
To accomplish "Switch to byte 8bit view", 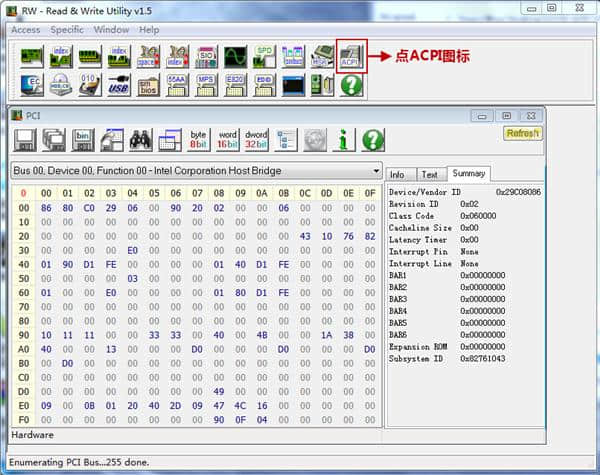I will (199, 140).
